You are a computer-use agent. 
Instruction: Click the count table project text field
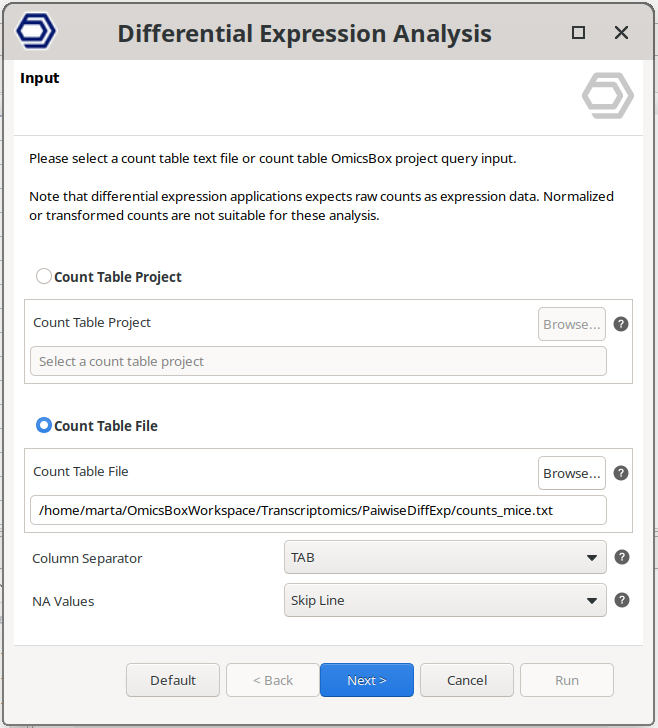318,361
